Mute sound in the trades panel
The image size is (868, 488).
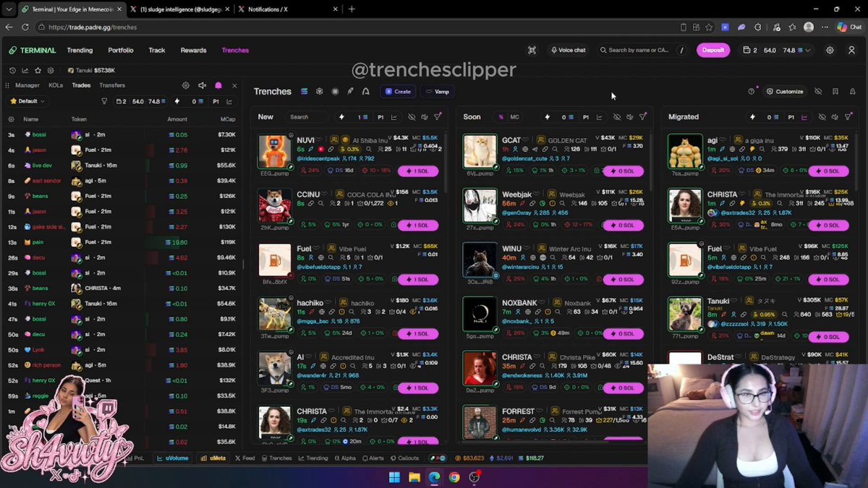pos(203,85)
